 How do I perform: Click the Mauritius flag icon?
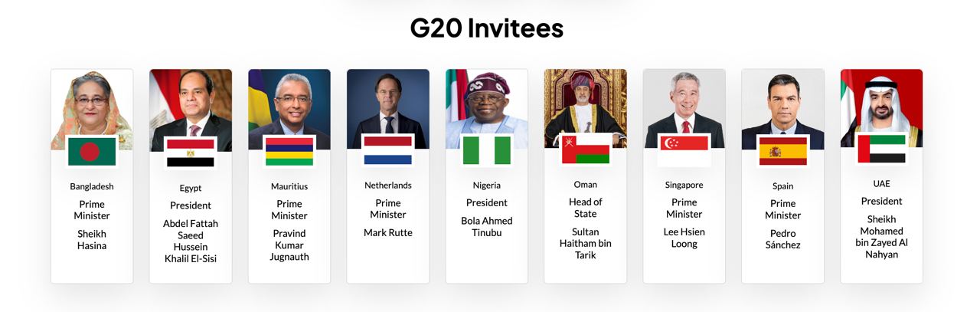[289, 151]
